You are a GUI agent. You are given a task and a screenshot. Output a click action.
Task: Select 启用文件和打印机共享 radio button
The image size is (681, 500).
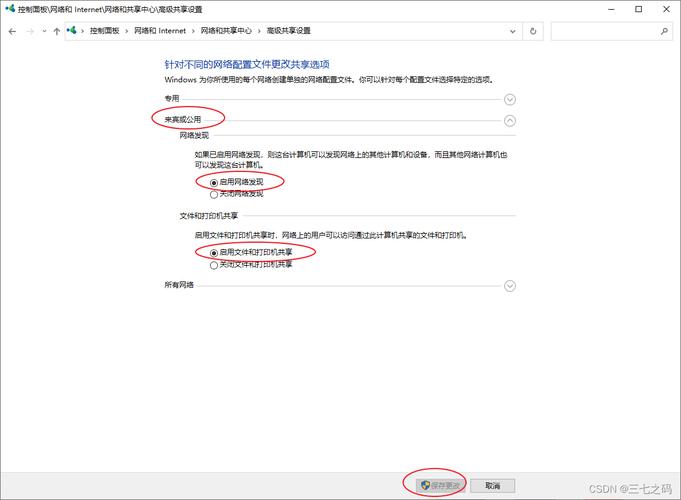(x=214, y=253)
